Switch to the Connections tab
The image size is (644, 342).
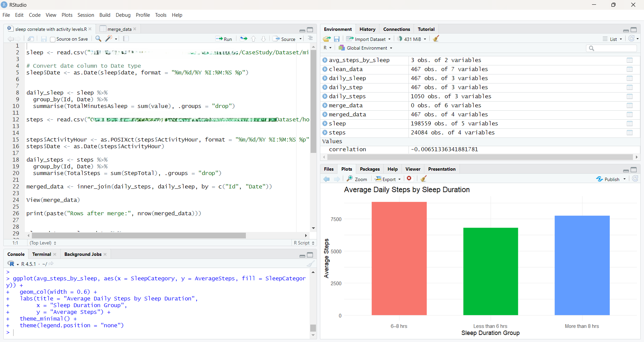coord(396,29)
